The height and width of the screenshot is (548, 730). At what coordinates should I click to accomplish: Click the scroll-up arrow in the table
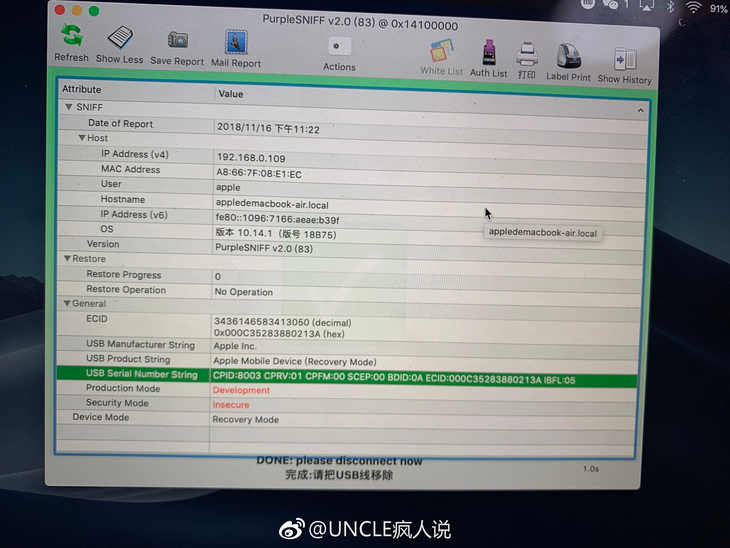coord(641,111)
